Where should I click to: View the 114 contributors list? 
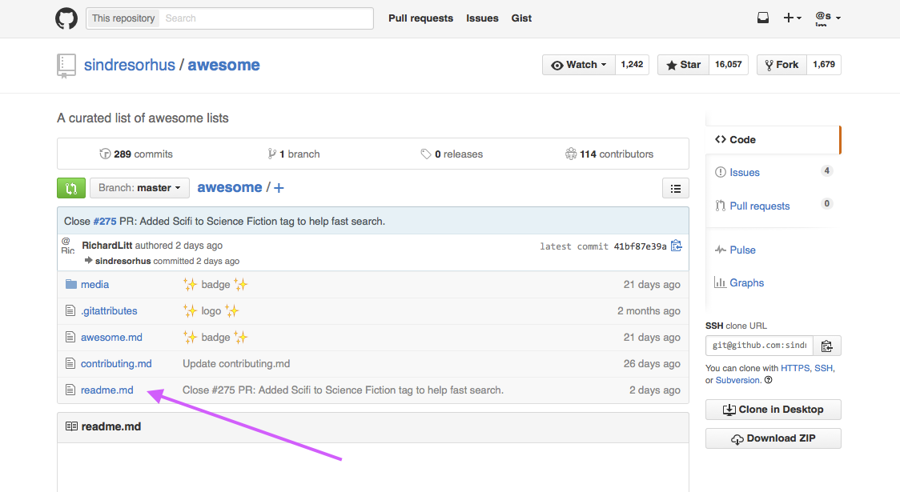point(609,154)
